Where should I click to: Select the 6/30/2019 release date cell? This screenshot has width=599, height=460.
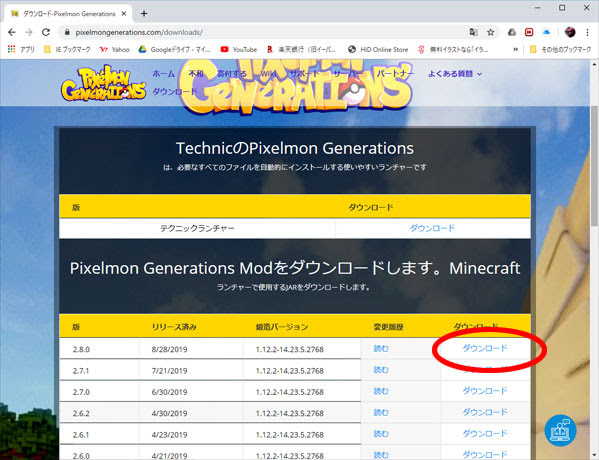click(191, 392)
